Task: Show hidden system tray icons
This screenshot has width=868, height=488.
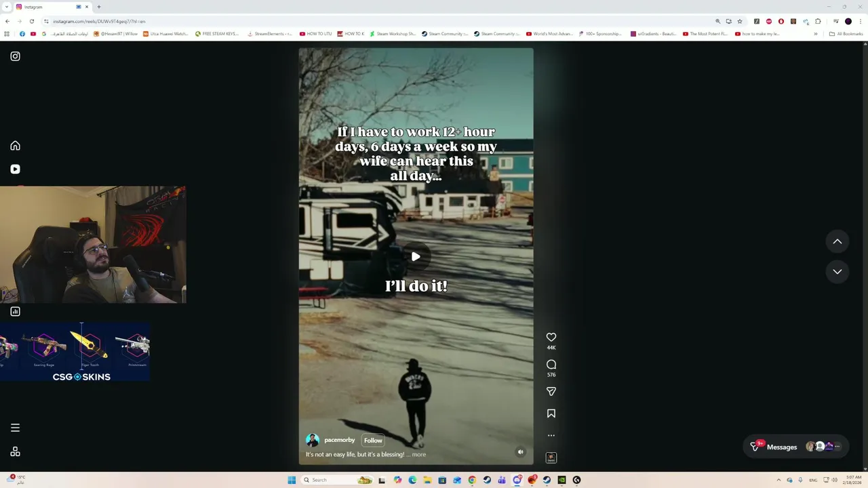Action: 779,480
